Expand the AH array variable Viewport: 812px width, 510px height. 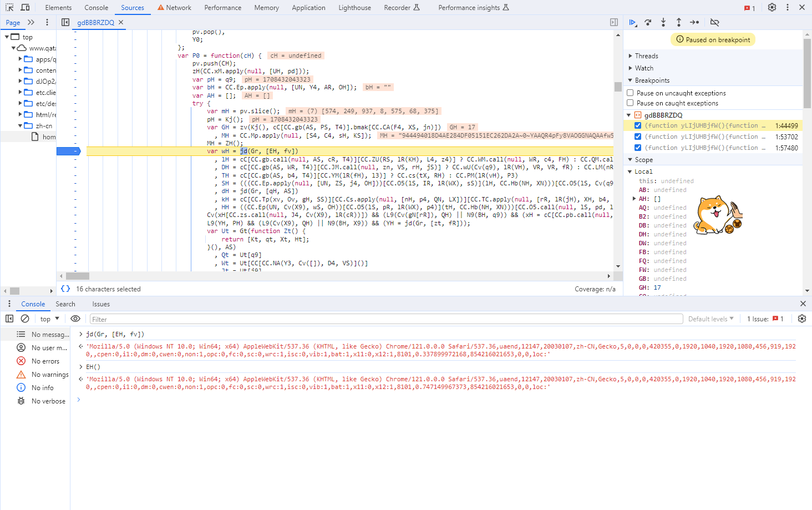634,199
